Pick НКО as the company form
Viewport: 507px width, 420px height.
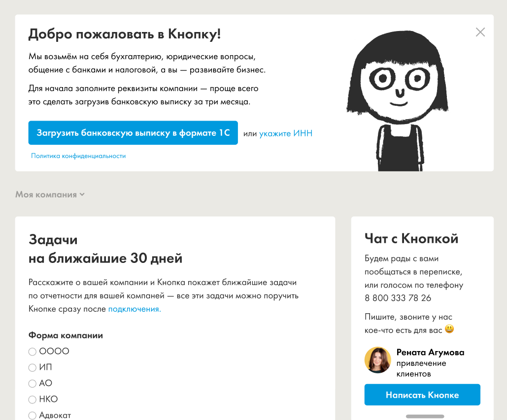click(33, 399)
